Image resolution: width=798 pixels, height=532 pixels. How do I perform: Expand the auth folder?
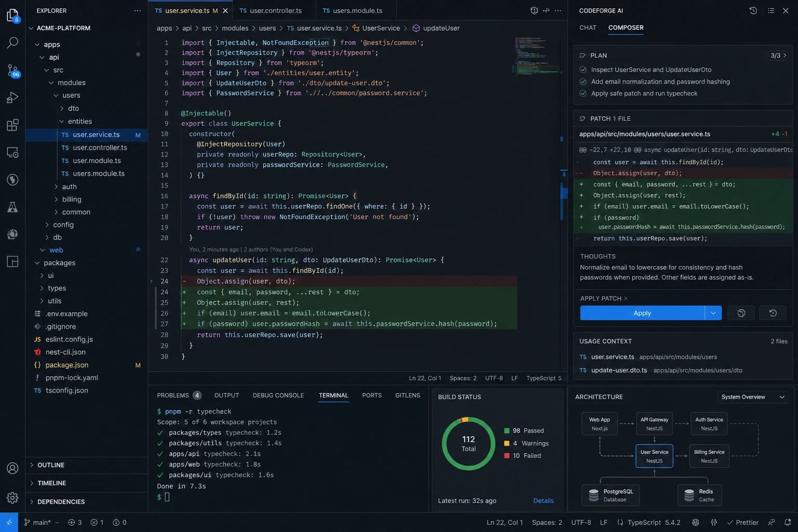(56, 187)
